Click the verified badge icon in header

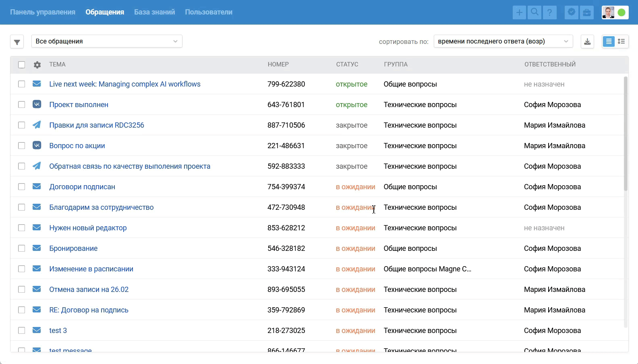[572, 12]
